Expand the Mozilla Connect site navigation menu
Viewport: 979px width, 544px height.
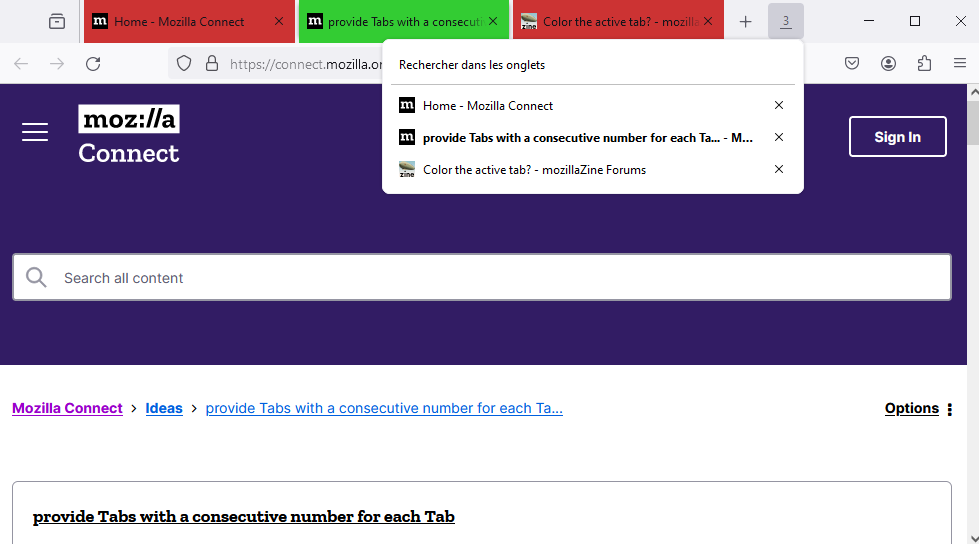[35, 132]
